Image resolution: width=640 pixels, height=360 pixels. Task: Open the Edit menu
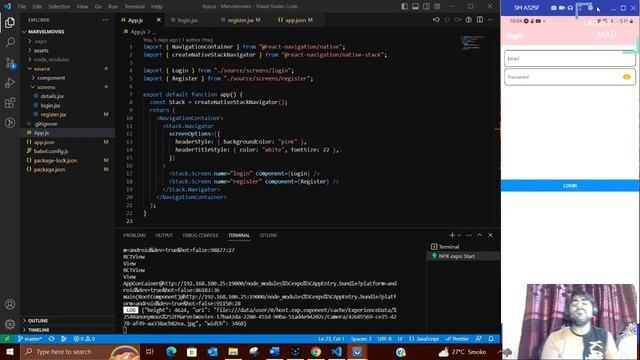[x=37, y=7]
